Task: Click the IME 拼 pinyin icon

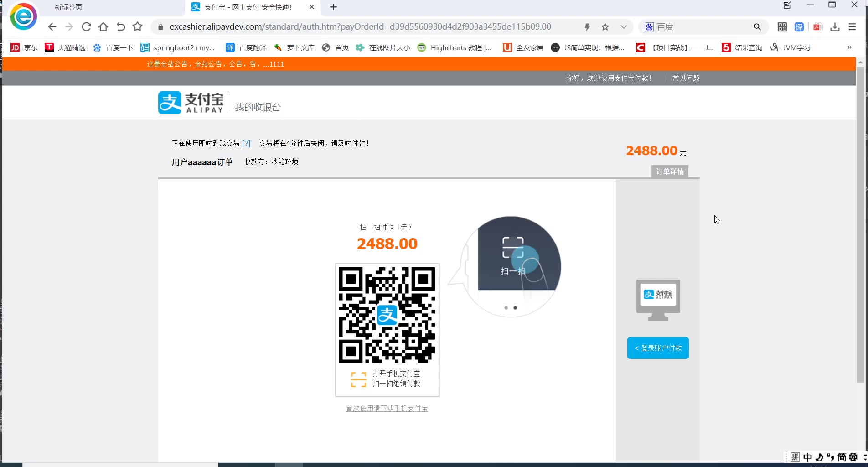Action: click(x=795, y=457)
